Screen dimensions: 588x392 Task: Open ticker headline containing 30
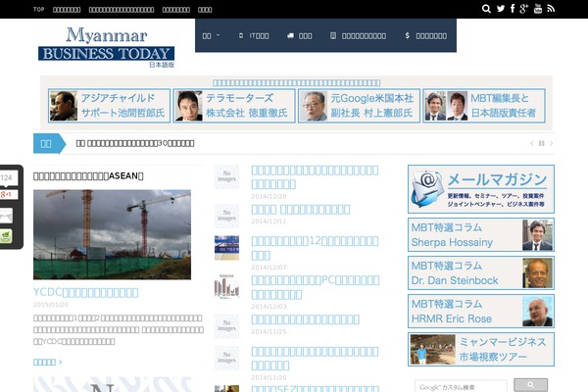[135, 143]
